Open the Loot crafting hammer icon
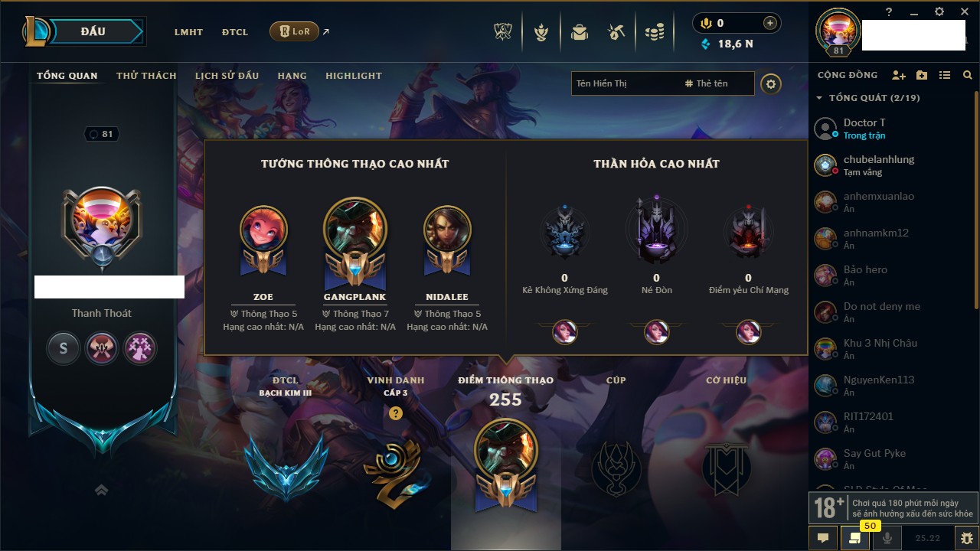Screen dimensions: 980x551 [x=616, y=32]
